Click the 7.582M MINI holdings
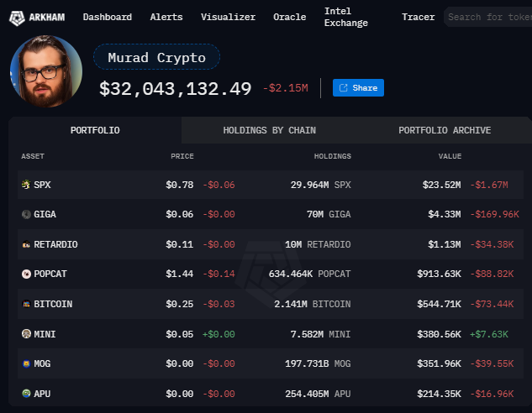The image size is (532, 413). (320, 334)
